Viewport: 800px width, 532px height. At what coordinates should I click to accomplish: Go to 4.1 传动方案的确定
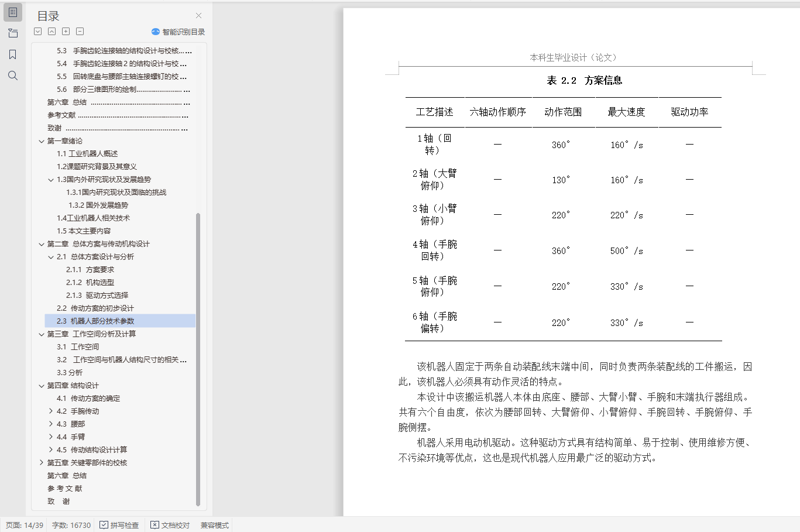point(88,399)
